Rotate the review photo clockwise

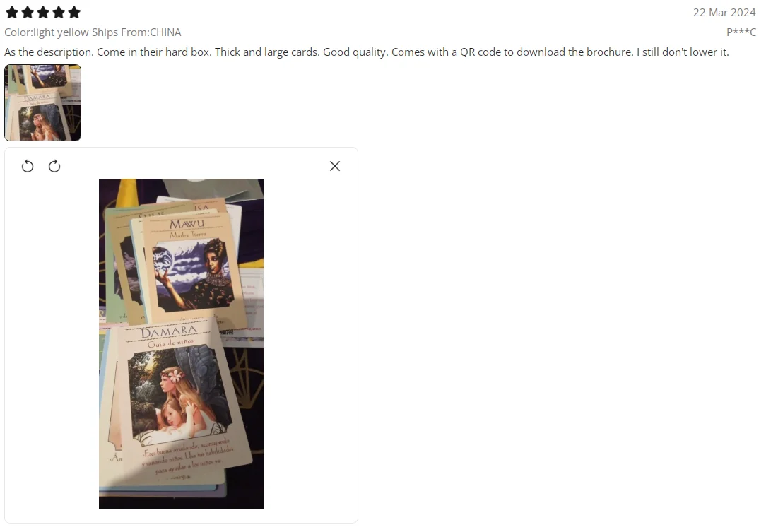click(54, 166)
